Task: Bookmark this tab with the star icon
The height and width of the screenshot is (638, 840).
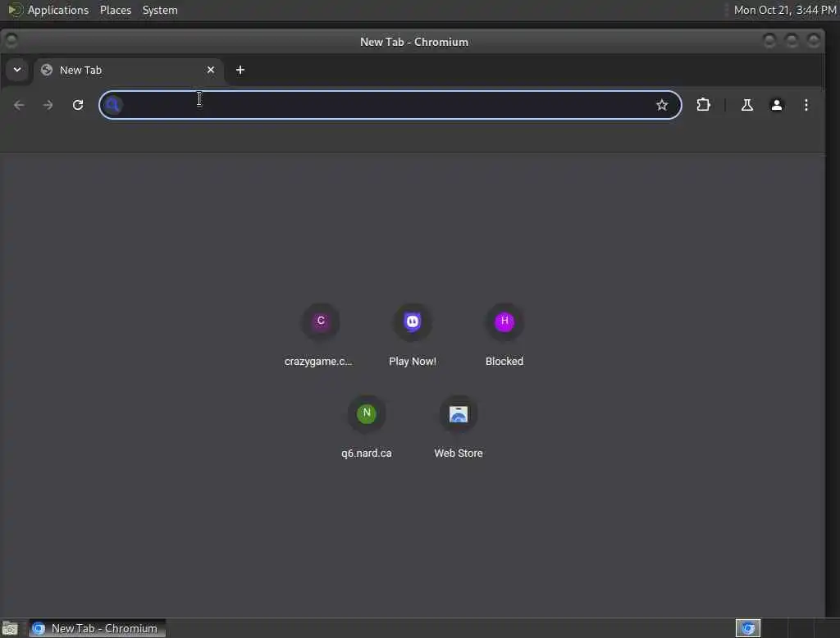Action: click(x=662, y=105)
